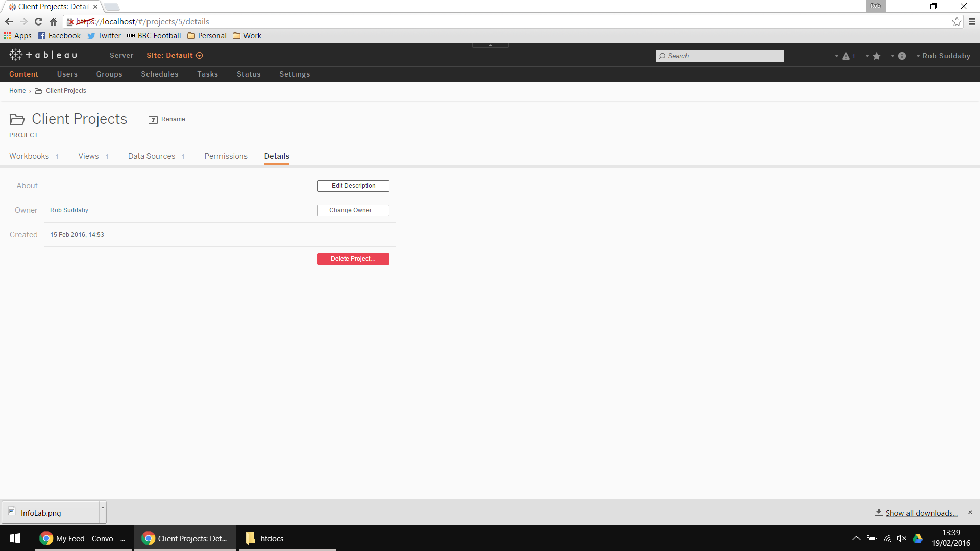The height and width of the screenshot is (551, 980).
Task: Click the Rename text icon
Action: tap(153, 120)
